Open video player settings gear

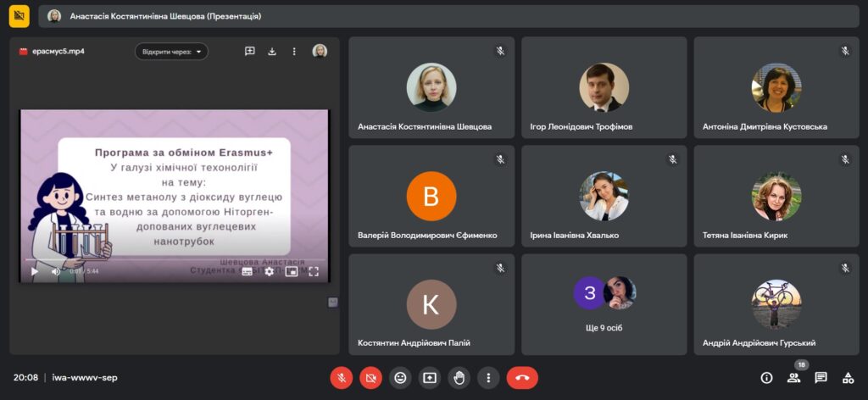pos(270,271)
